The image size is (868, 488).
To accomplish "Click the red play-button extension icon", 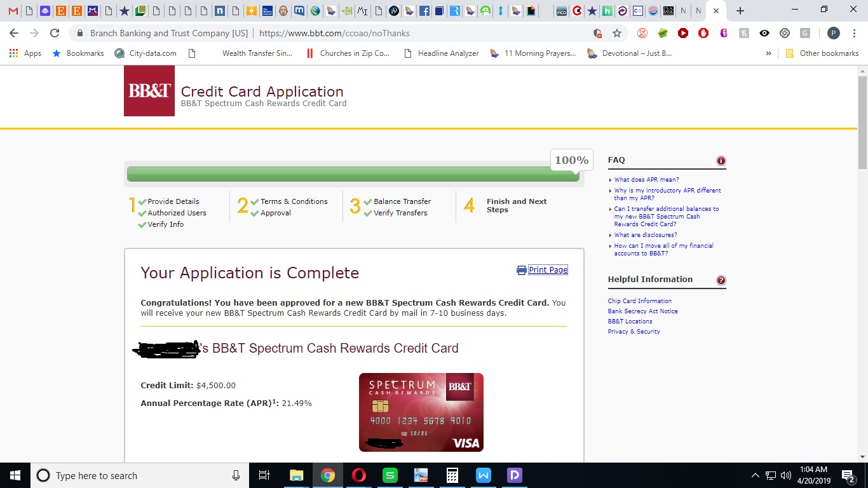I will coord(683,33).
